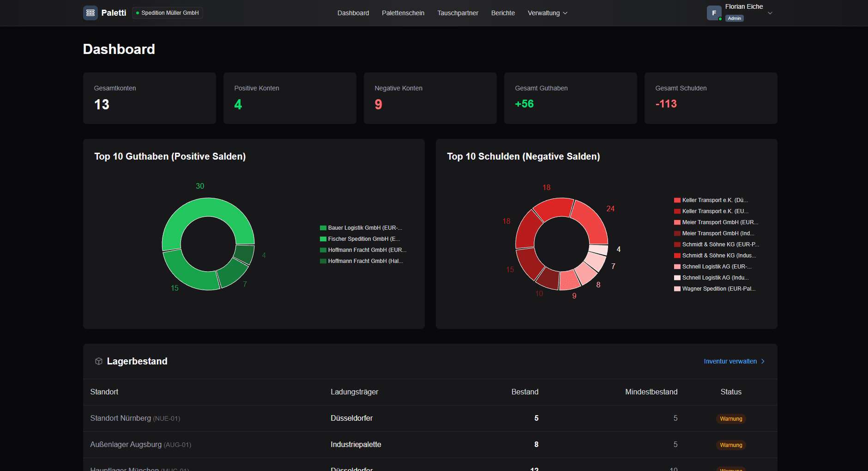Click the cube icon beside Lagerbestand
The image size is (868, 471).
tap(99, 361)
